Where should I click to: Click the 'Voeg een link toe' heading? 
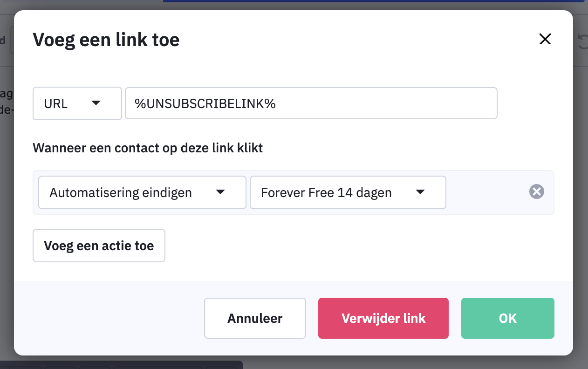[x=106, y=40]
